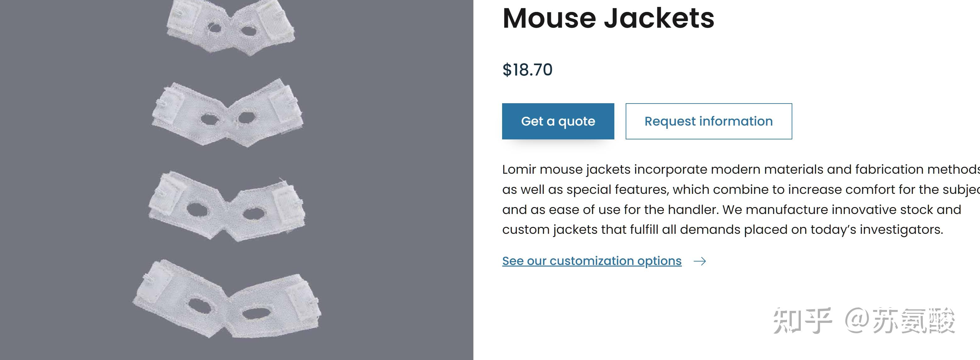Click the description line starting "and as ease"
Viewport: 980px width, 360px height.
tap(731, 210)
